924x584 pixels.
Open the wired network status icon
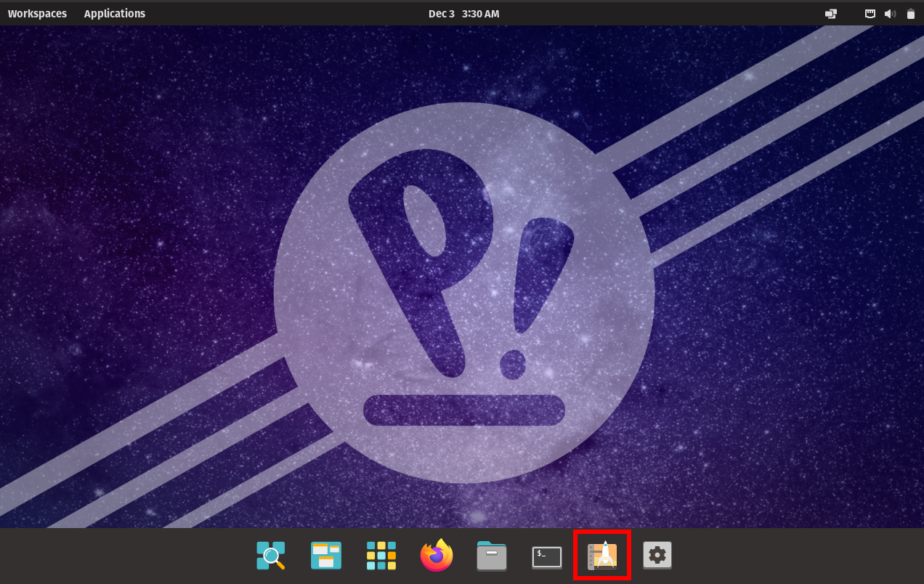pyautogui.click(x=869, y=13)
